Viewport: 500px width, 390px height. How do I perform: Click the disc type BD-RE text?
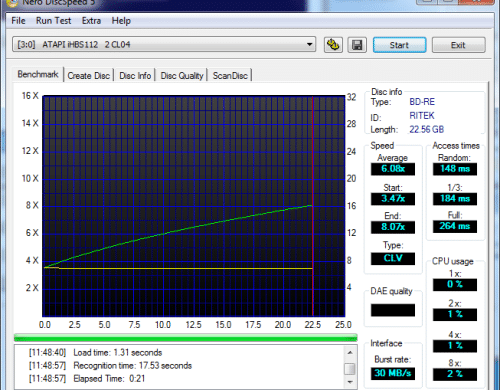(x=422, y=102)
